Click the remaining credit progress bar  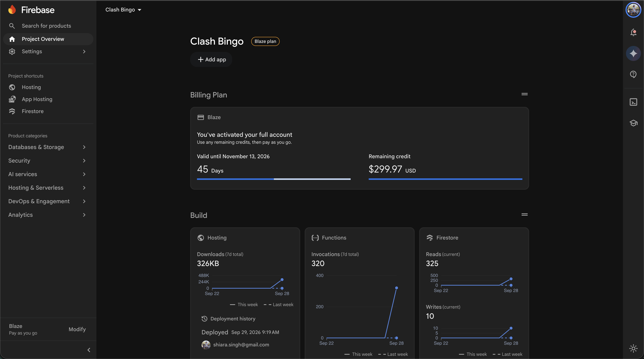(x=445, y=179)
